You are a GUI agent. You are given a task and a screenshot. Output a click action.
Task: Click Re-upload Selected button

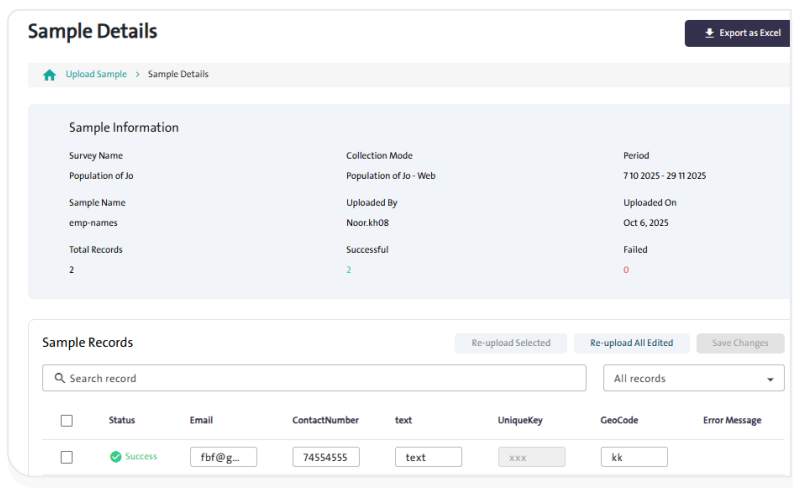point(510,343)
